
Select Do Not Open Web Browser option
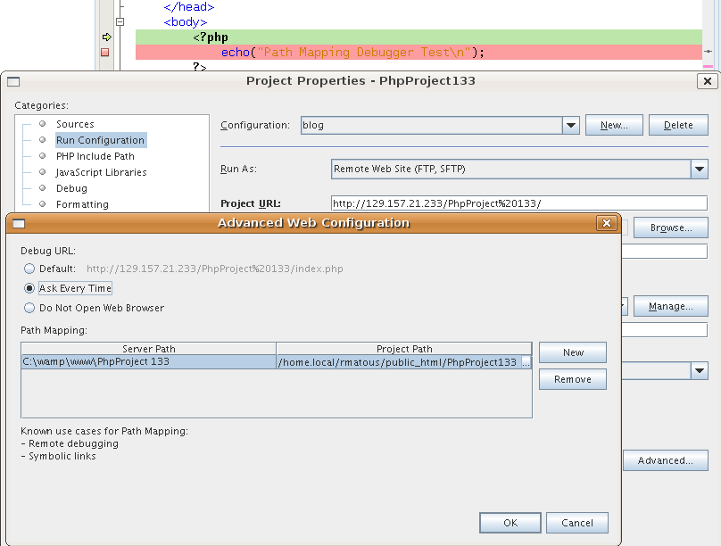(29, 308)
